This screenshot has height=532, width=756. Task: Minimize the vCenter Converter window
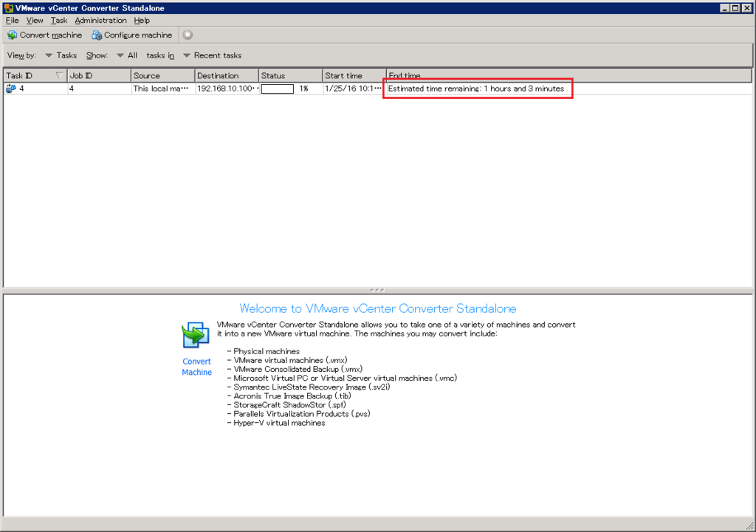pos(725,7)
